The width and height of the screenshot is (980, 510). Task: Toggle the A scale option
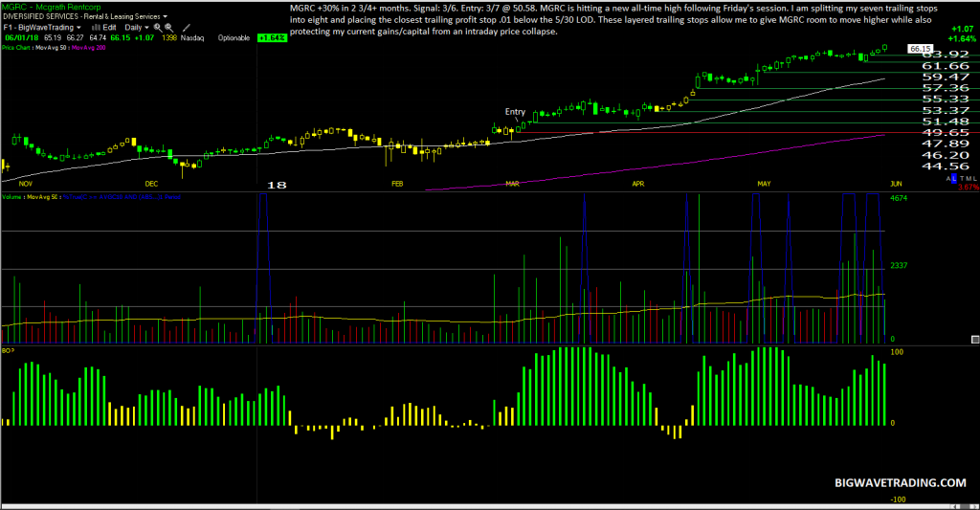coord(948,179)
